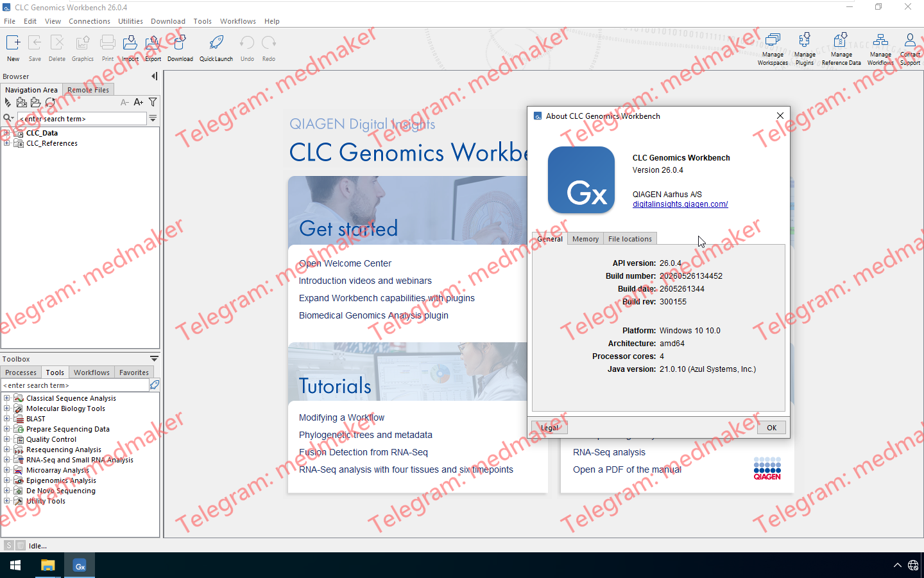Click Open a PDF of the manual
924x578 pixels.
(627, 469)
